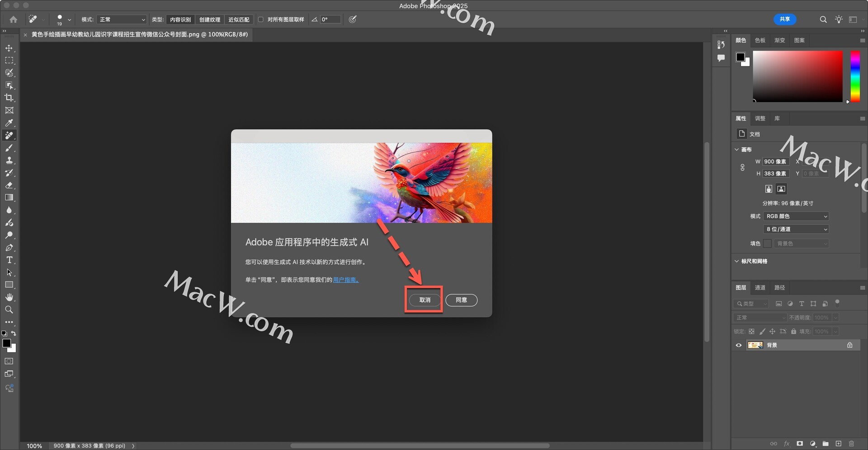Toggle width and height link chain
The image size is (868, 450).
pyautogui.click(x=742, y=168)
